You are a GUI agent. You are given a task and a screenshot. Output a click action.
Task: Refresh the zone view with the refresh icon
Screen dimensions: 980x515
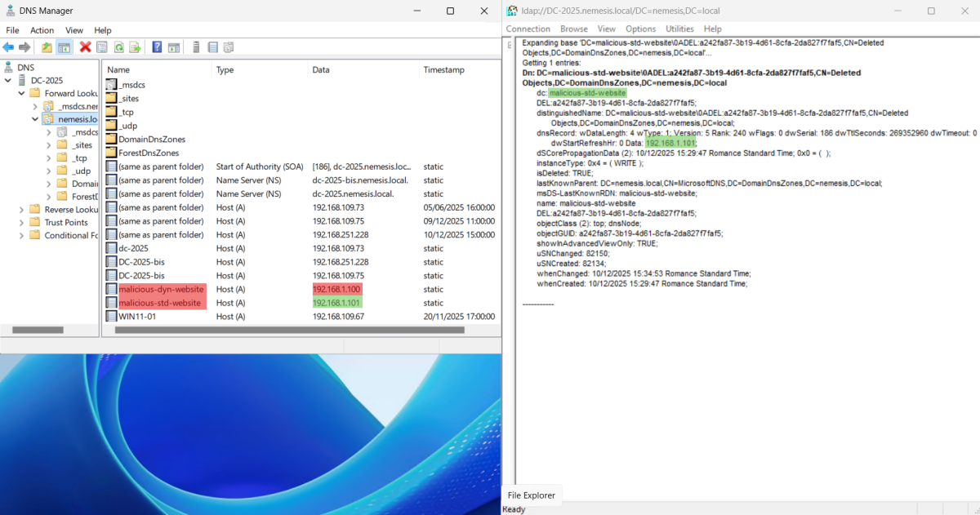pos(118,47)
